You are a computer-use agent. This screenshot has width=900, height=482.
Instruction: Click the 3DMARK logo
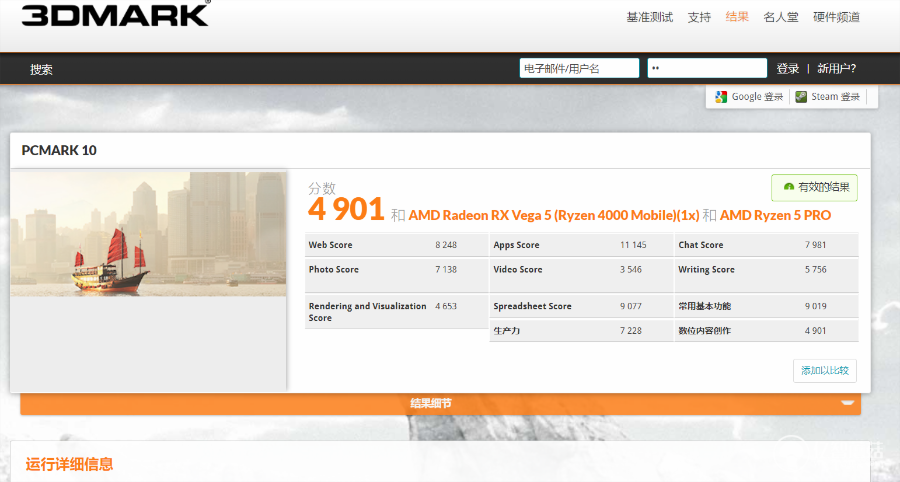pyautogui.click(x=115, y=14)
